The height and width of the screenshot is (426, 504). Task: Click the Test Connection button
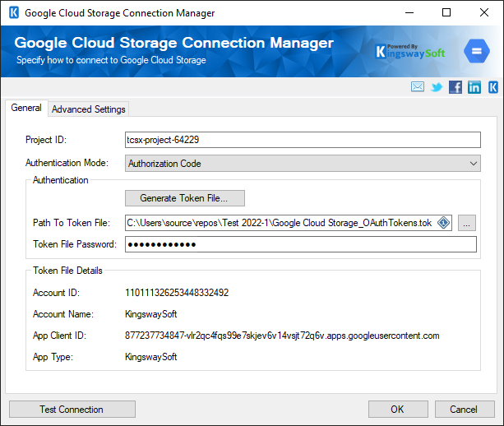72,410
